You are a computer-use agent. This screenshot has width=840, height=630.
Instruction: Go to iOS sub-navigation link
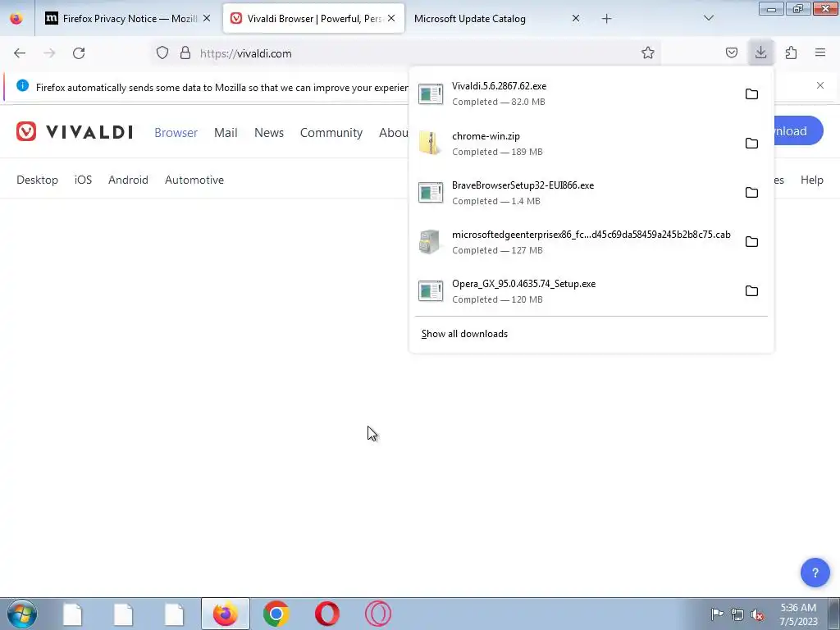click(x=83, y=180)
